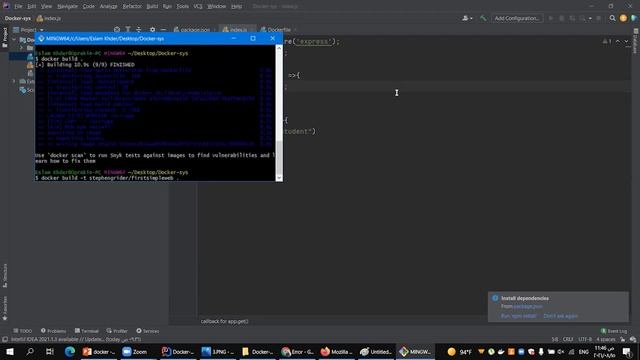Open the Profiler tool window tab
Viewport: 640px width, 360px height.
[117, 331]
